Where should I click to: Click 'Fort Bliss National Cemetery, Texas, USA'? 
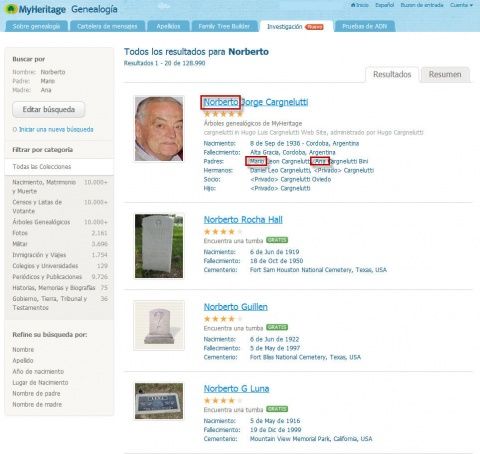(x=305, y=357)
